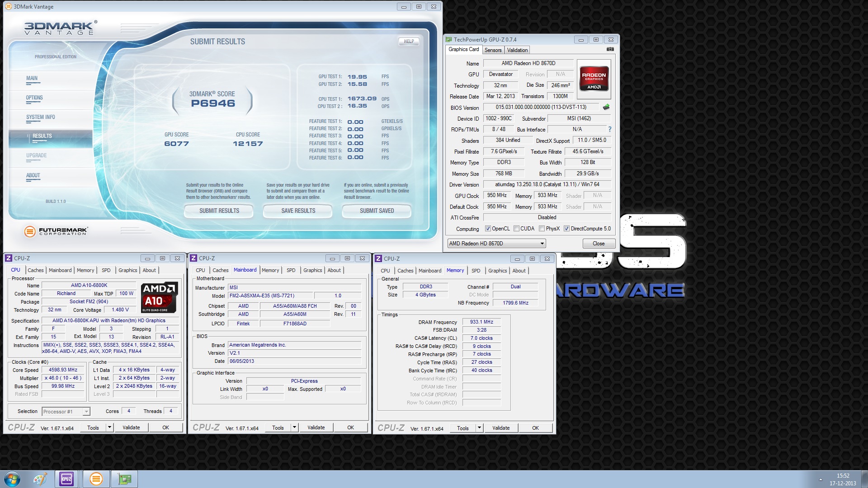Open the Processor #1 selection dropdown
The image size is (868, 488).
66,412
